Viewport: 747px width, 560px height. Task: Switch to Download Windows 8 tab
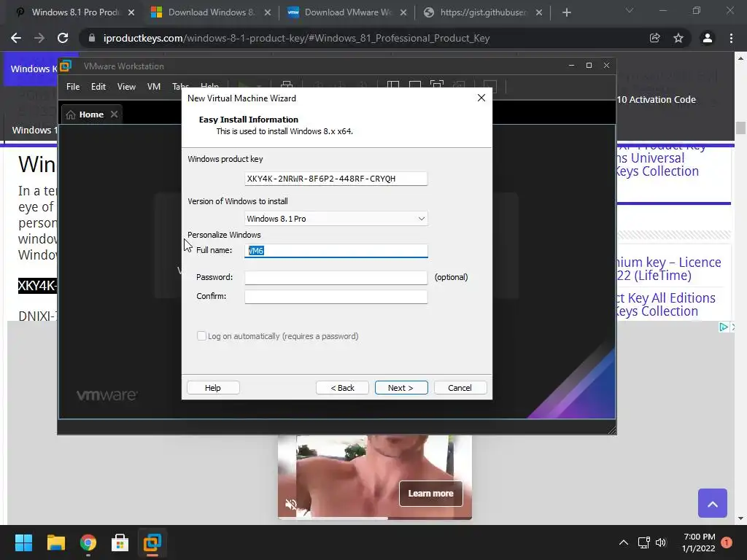tap(211, 12)
